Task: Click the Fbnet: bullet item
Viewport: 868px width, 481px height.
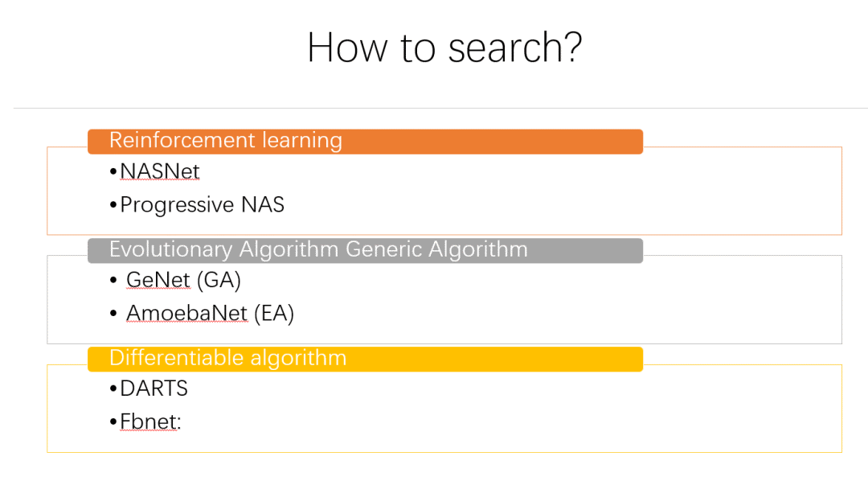Action: tap(150, 421)
